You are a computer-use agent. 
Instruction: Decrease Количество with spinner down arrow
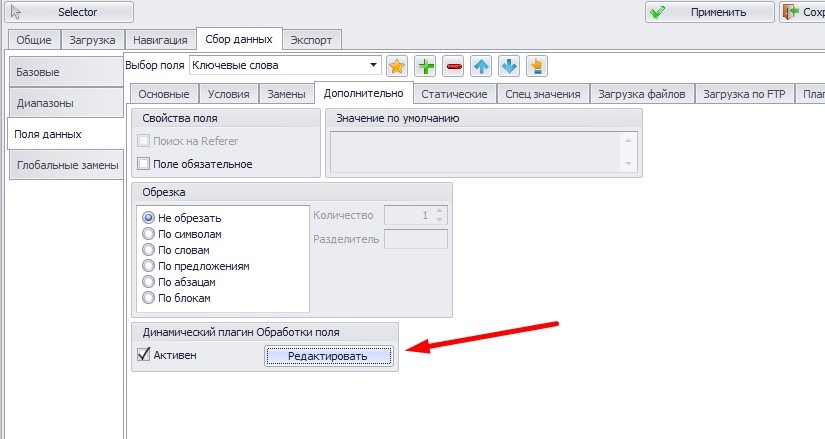pos(440,219)
